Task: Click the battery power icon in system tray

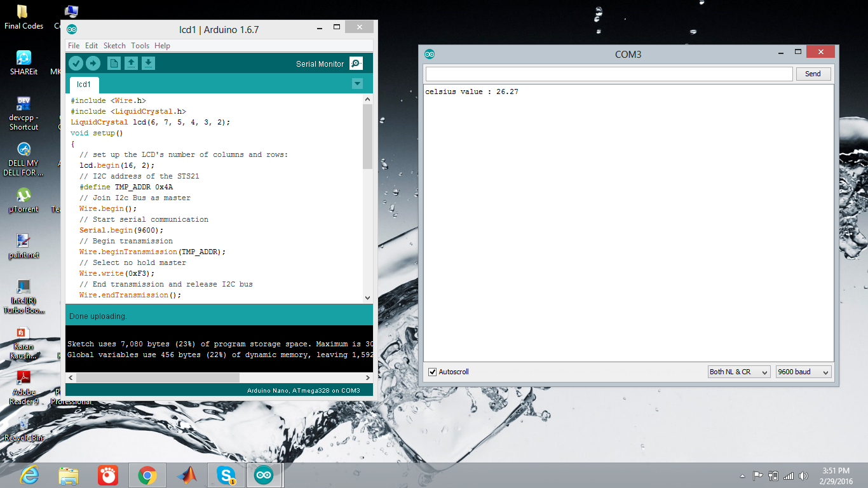Action: click(x=773, y=475)
